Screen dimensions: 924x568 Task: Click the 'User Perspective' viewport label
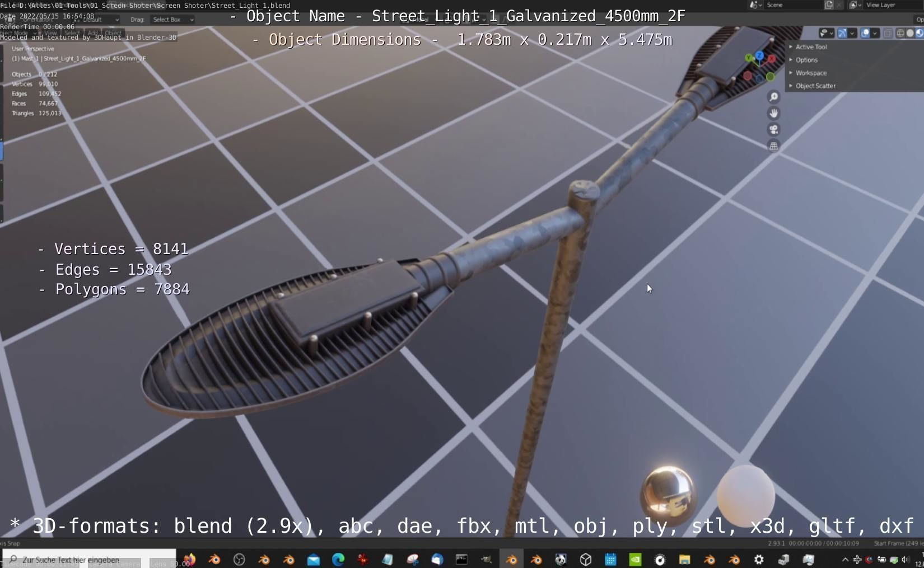tap(33, 49)
